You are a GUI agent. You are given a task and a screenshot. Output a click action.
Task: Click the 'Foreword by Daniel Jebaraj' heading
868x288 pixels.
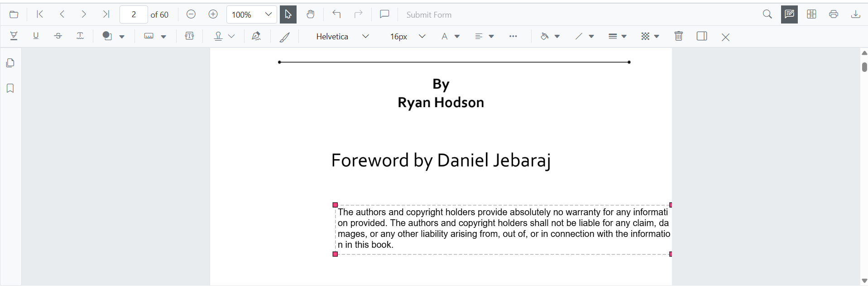(441, 161)
